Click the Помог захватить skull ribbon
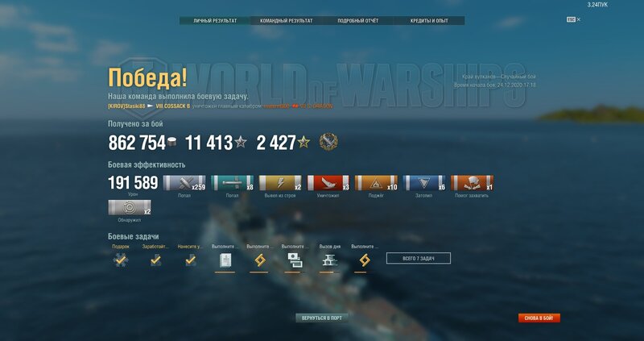 (x=472, y=183)
